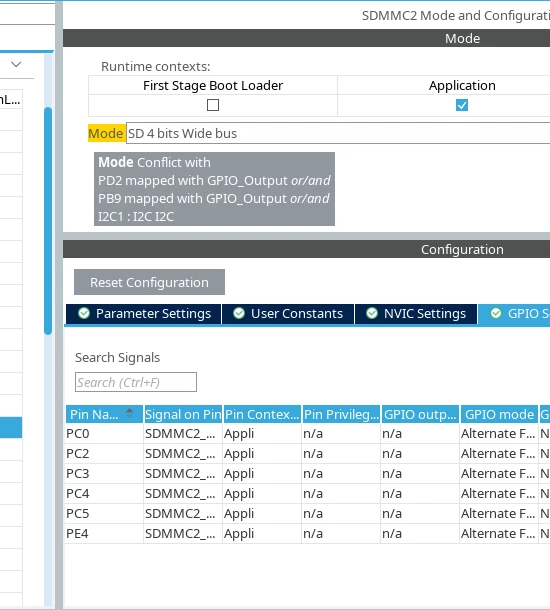Uncheck the Application runtime context checkbox
This screenshot has height=610, width=550.
coord(462,105)
